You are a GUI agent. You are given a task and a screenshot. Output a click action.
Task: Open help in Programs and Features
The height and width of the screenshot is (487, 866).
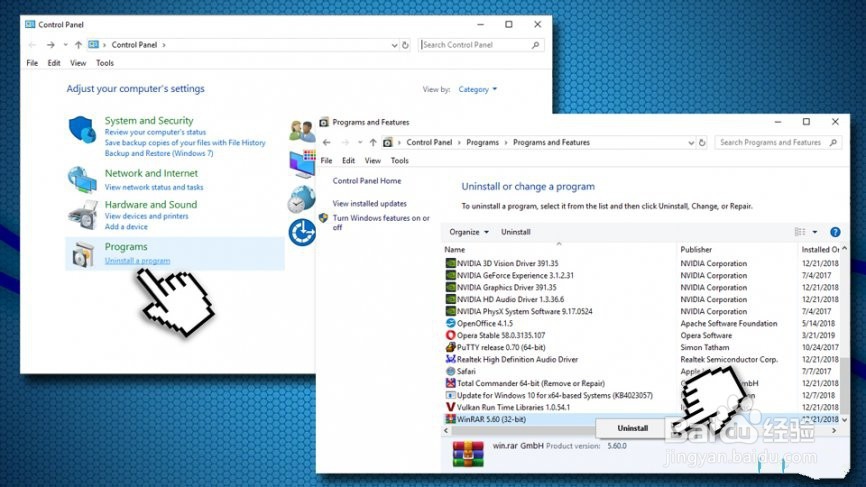(x=835, y=232)
